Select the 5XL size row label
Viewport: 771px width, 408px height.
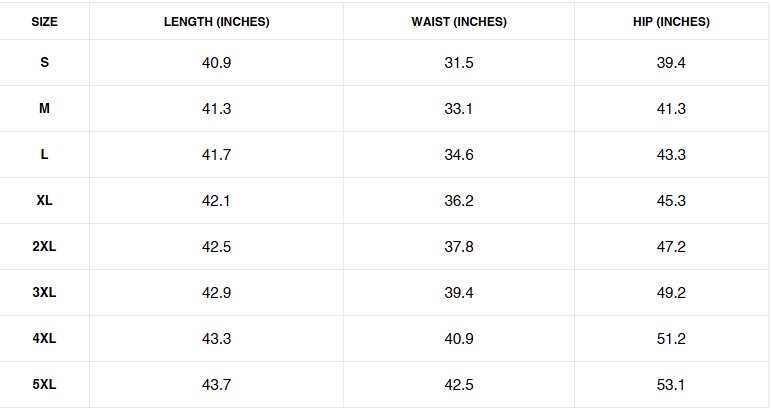(44, 385)
